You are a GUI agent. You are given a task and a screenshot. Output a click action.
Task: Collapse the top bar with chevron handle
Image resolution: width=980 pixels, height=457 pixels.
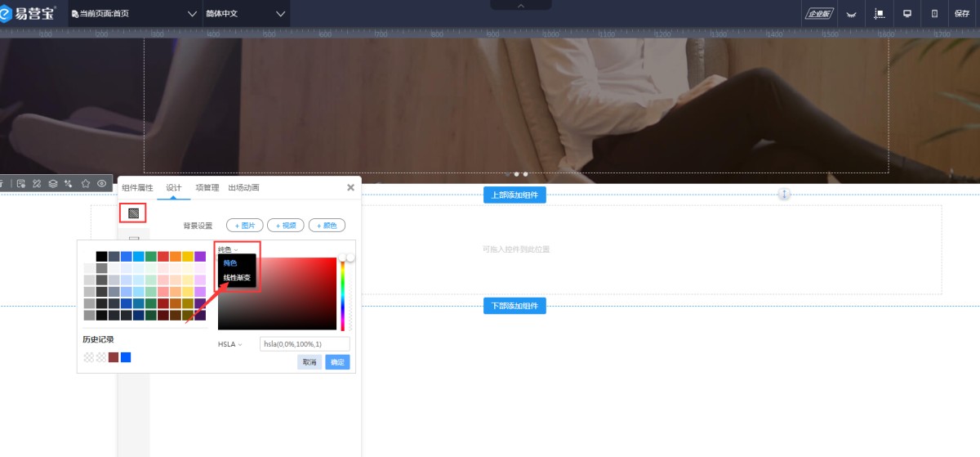(521, 5)
